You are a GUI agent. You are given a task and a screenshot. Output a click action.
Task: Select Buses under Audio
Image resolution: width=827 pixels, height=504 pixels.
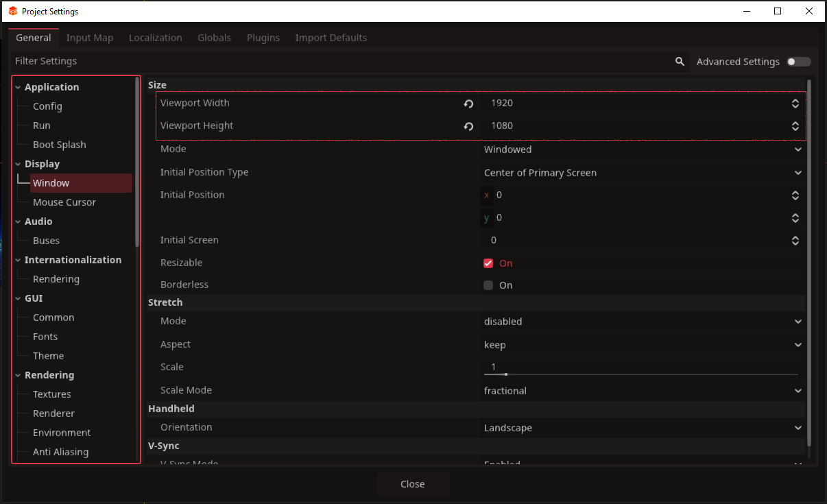coord(46,241)
